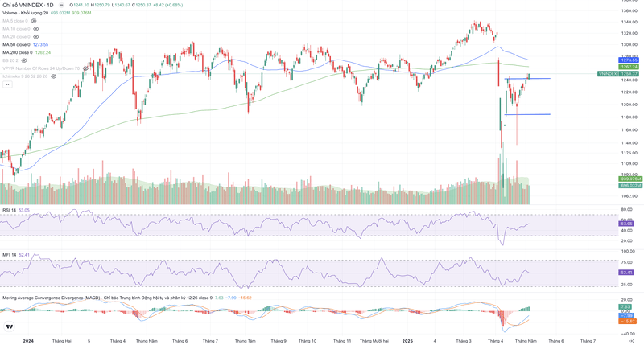Open chart settings gear at bottom-right corner

point(631,341)
